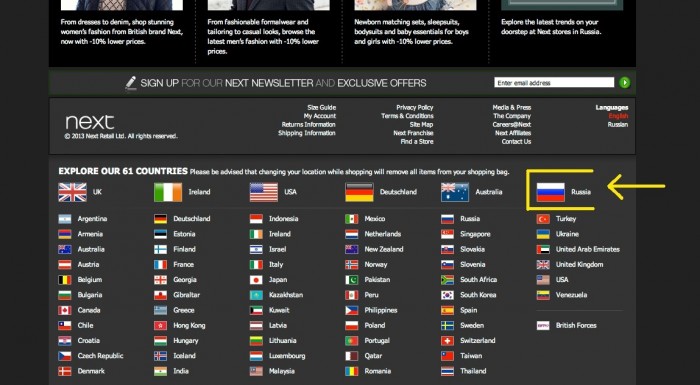The height and width of the screenshot is (385, 700).
Task: Click the Canada flag icon
Action: click(65, 310)
